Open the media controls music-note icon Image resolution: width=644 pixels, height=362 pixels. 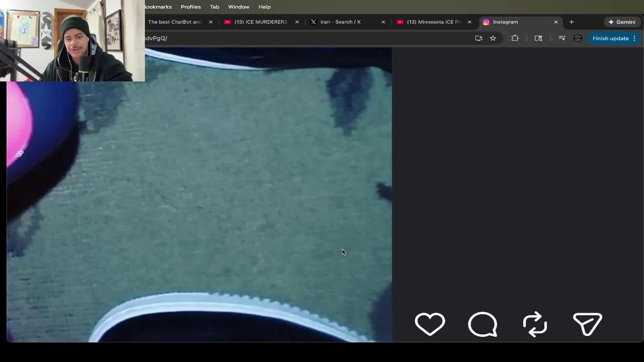(x=562, y=38)
